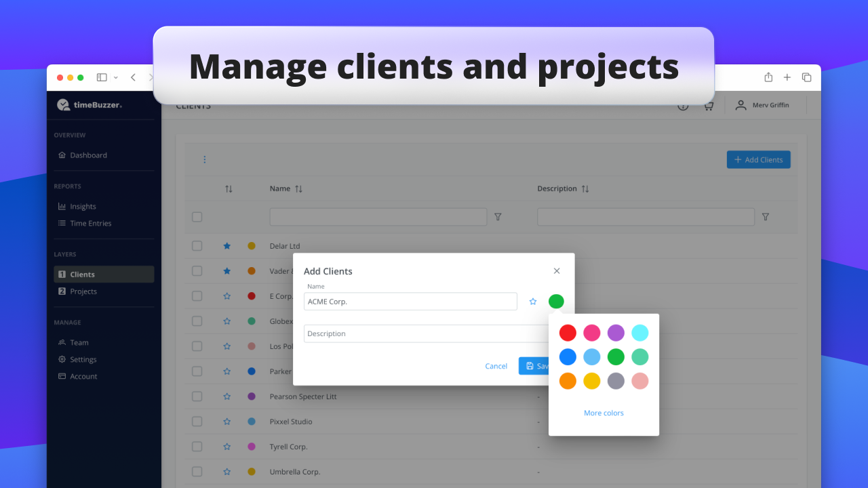This screenshot has height=488, width=868.
Task: Click the Add Clients button
Action: tap(758, 160)
